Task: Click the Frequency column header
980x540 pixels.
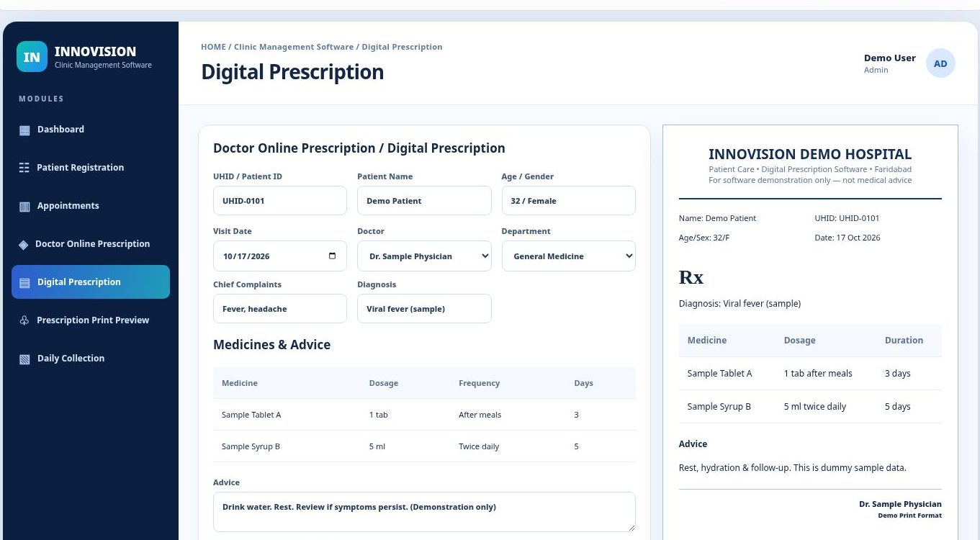Action: tap(479, 383)
